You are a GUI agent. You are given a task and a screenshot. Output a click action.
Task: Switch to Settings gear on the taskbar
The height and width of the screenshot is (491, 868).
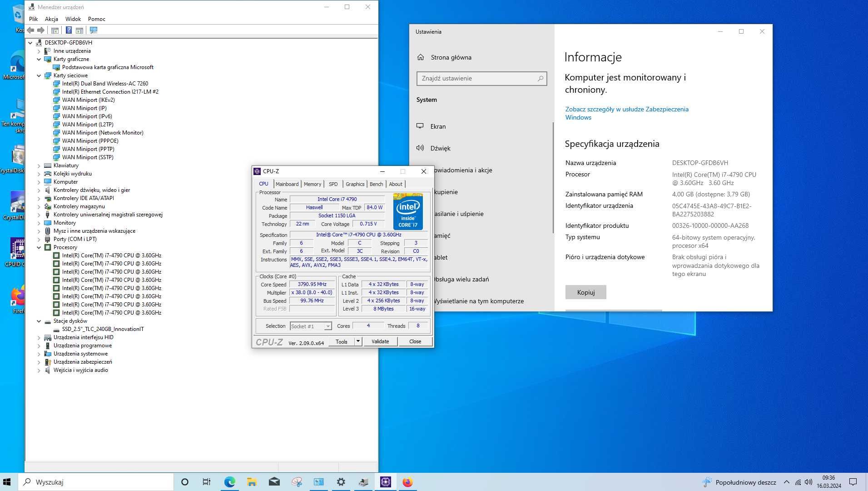click(341, 482)
